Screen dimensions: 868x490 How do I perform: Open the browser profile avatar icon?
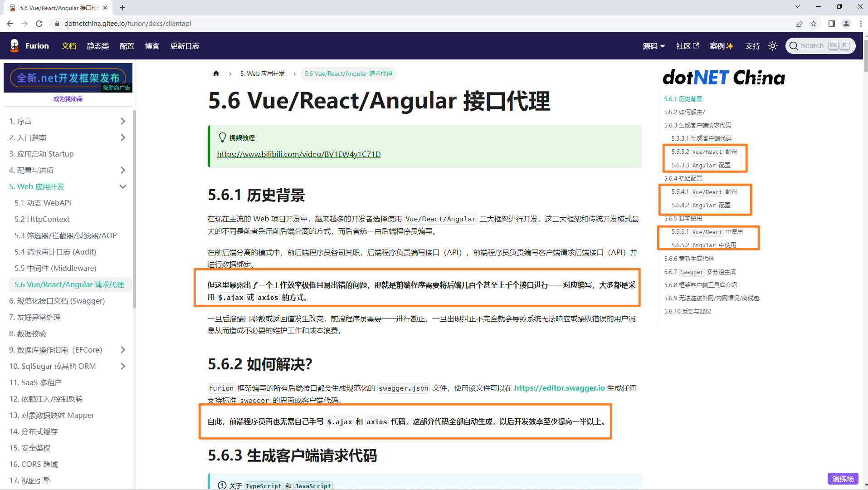coord(846,24)
